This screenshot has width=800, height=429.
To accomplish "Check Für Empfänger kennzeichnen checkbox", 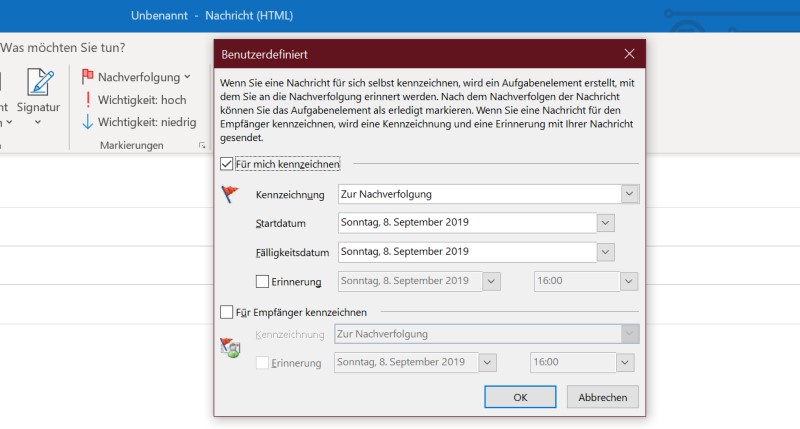I will point(227,312).
